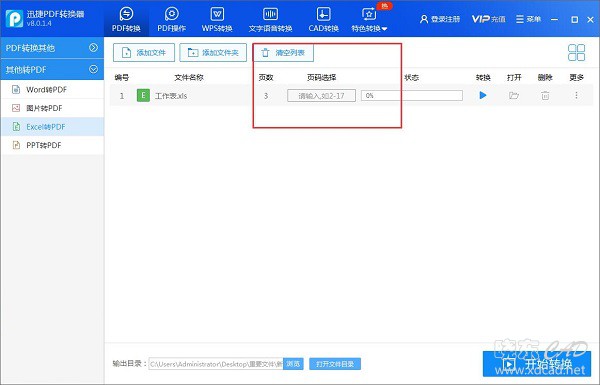Click the output directory path field
Image resolution: width=600 pixels, height=385 pixels.
click(x=216, y=364)
